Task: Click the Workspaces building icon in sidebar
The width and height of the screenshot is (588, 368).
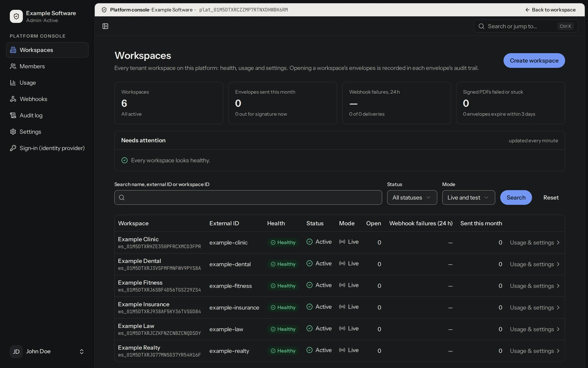Action: coord(13,50)
